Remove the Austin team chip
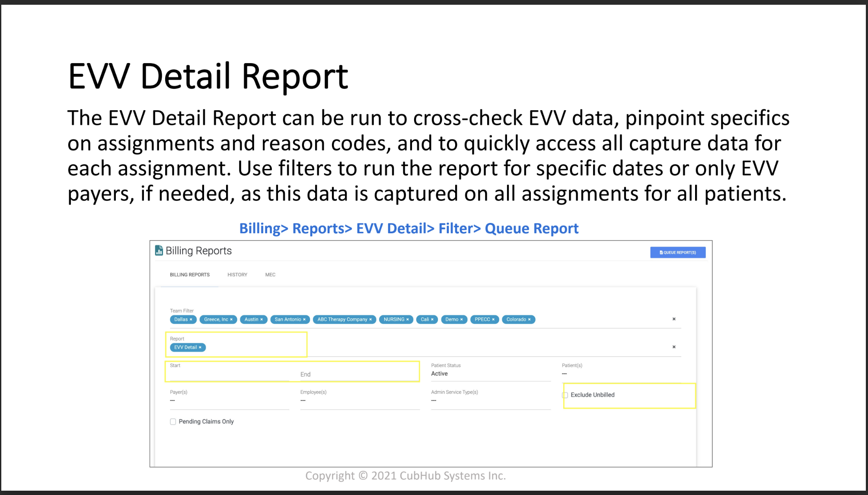Screen dimensions: 868x495 262,320
